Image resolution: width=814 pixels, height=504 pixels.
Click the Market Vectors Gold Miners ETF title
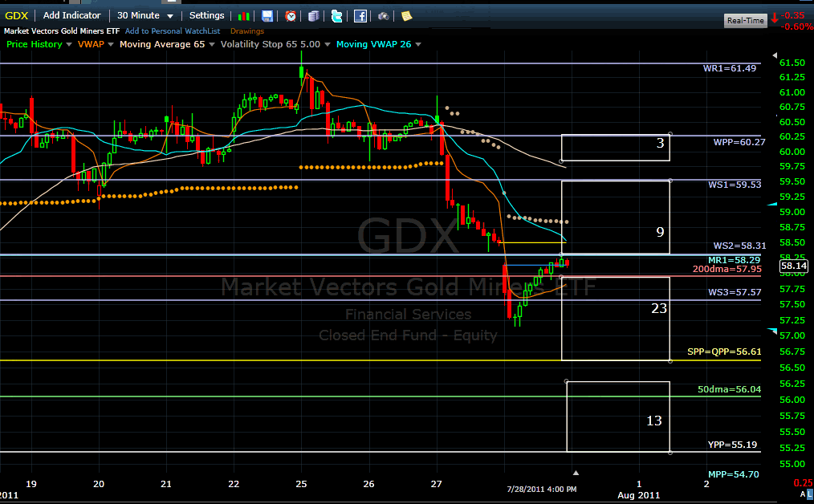coord(62,31)
